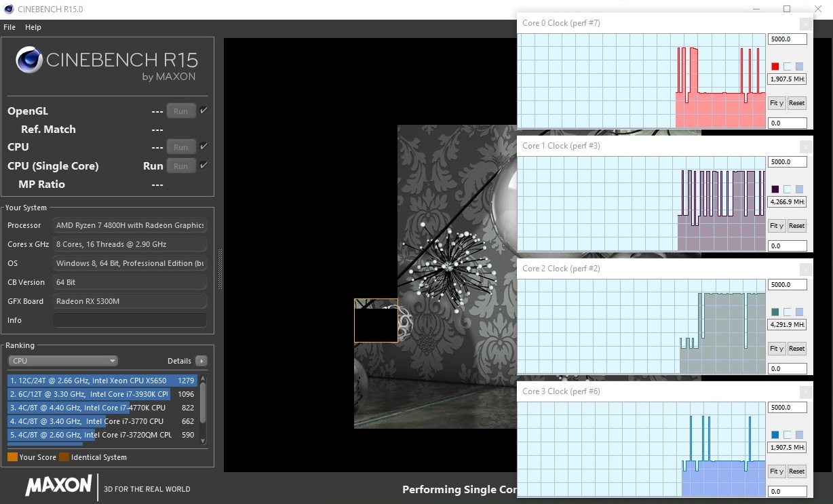Close the Core 0 Clock graph panel
833x504 pixels.
pyautogui.click(x=805, y=24)
